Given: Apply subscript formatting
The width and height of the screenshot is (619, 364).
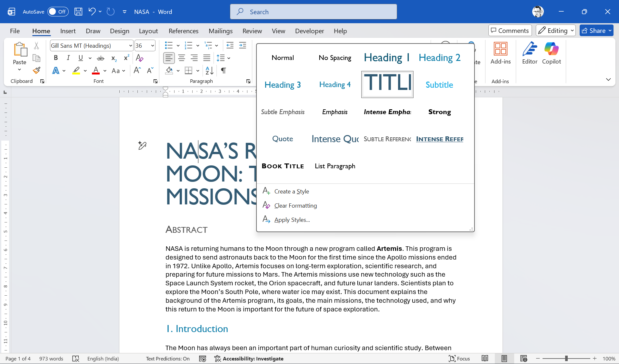Looking at the screenshot, I should pos(114,58).
